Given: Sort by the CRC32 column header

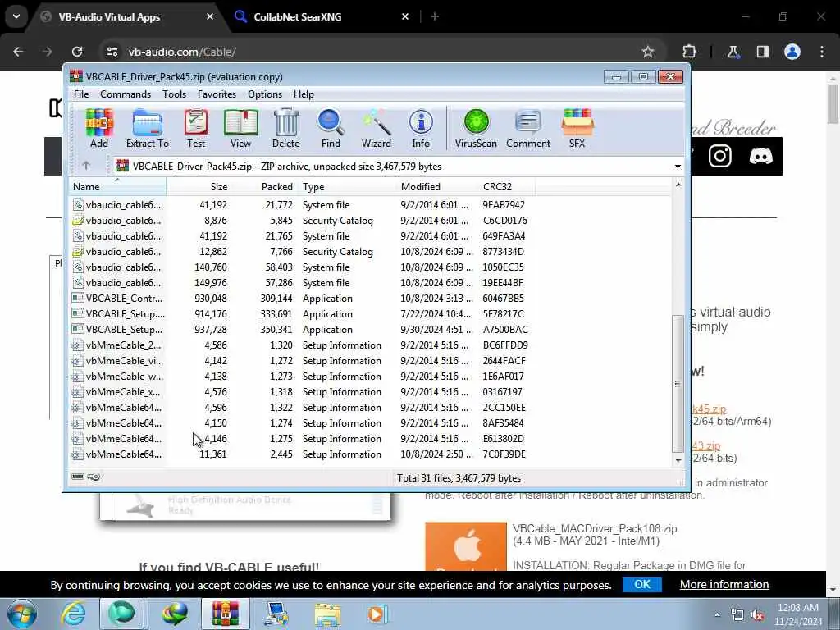Looking at the screenshot, I should (x=507, y=187).
